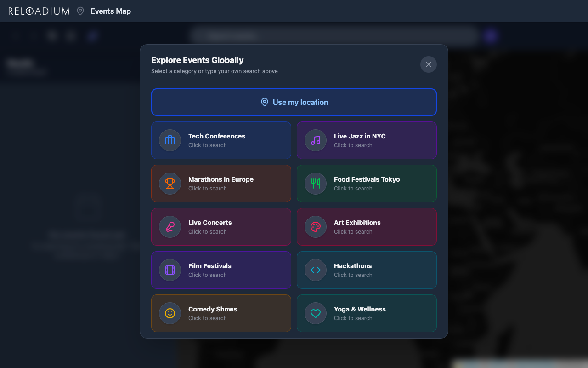Dismiss the Explore Events Globally dialog
Viewport: 588px width, 368px height.
(428, 64)
